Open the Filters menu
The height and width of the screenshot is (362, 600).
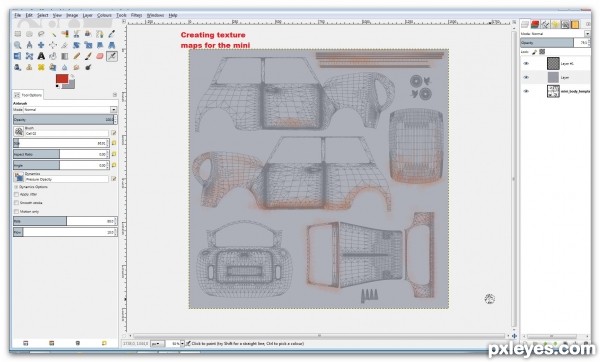coord(136,15)
